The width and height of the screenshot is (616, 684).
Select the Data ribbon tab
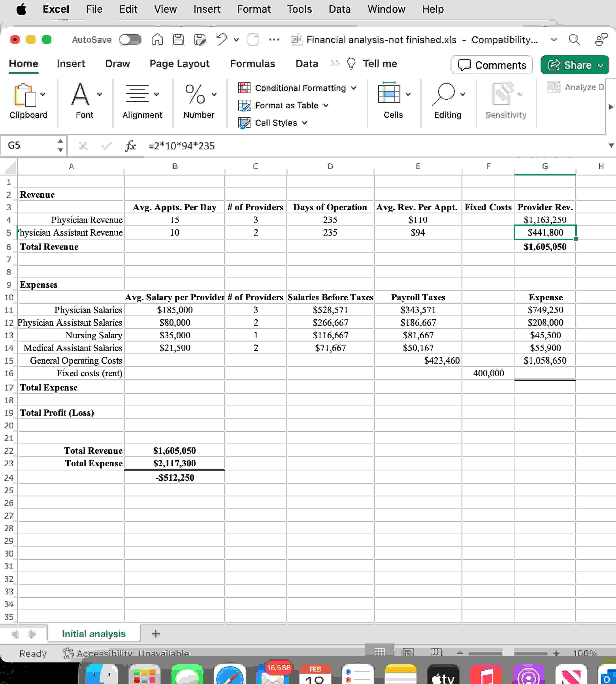pos(307,64)
